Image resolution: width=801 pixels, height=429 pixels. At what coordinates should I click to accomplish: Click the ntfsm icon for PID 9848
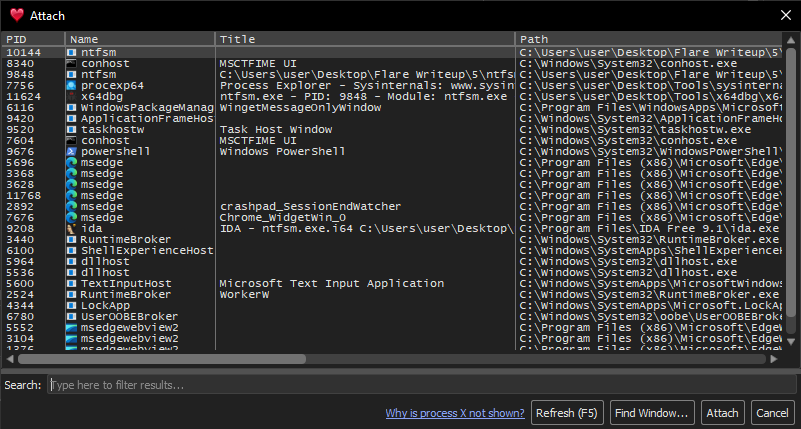[72, 75]
